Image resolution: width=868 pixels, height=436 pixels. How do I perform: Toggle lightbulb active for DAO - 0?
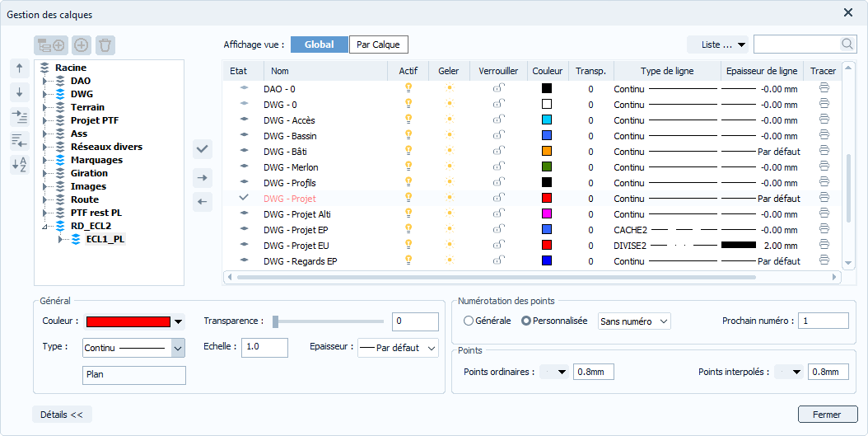(x=408, y=87)
